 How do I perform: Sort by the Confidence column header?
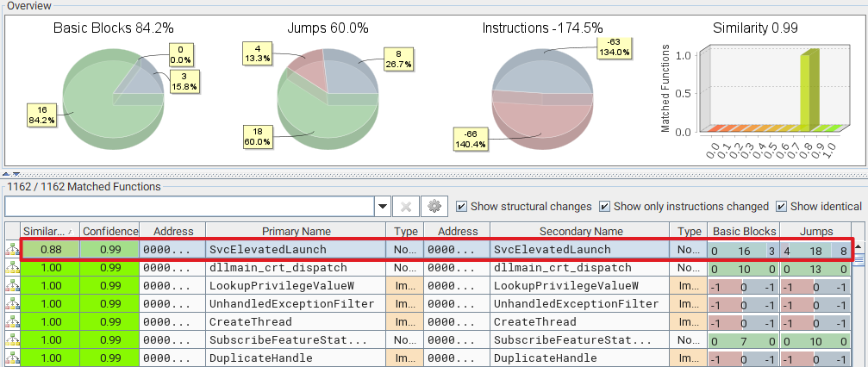pos(109,231)
